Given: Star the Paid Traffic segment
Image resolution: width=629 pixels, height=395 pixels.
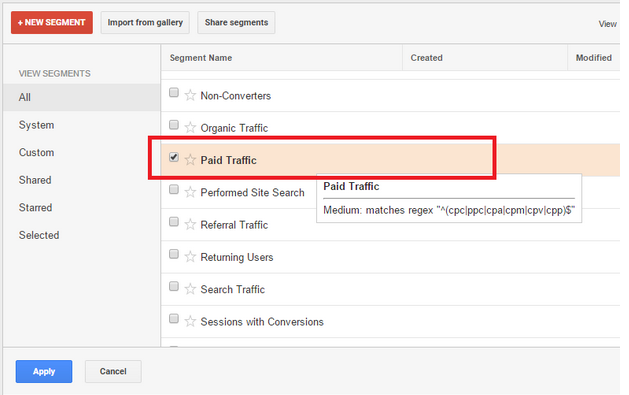Looking at the screenshot, I should 190,160.
